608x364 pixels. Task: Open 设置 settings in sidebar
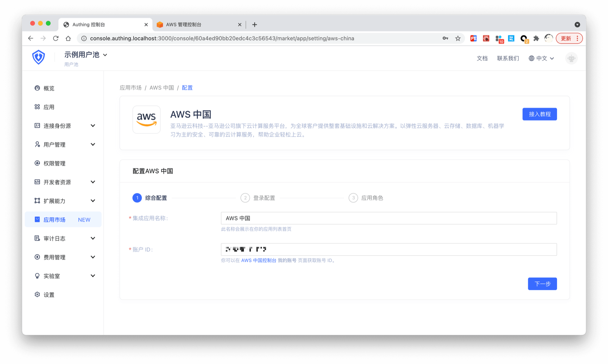click(x=49, y=294)
